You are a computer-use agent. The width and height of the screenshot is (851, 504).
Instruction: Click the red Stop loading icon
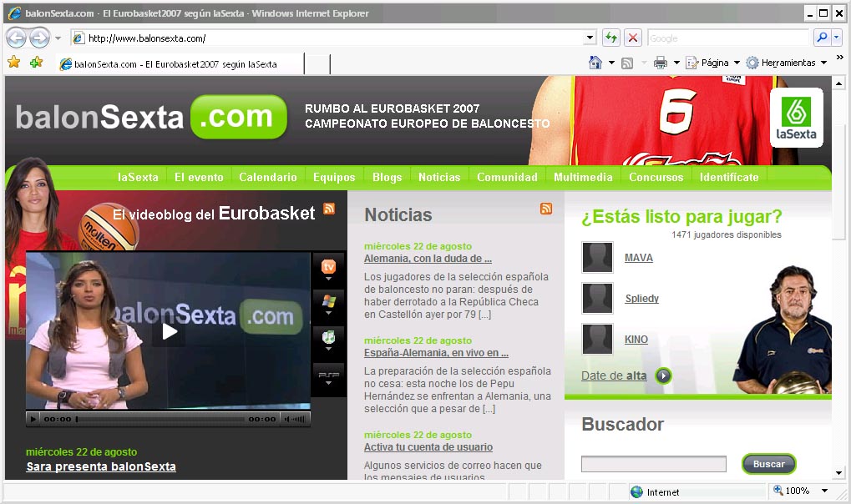[633, 38]
